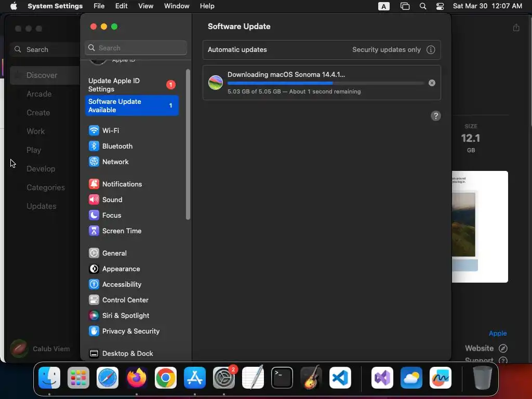Open Spotlight search from menu bar
Image resolution: width=532 pixels, height=399 pixels.
423,6
